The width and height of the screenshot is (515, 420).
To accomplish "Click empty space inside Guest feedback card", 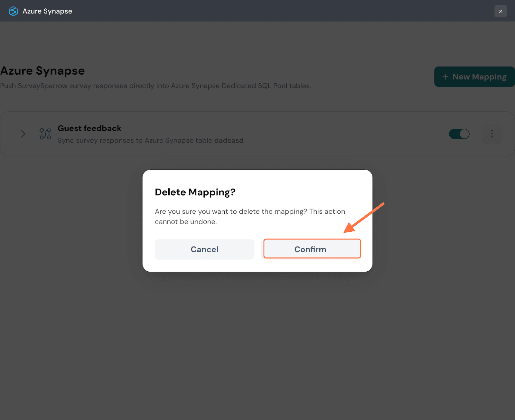I will 322,134.
